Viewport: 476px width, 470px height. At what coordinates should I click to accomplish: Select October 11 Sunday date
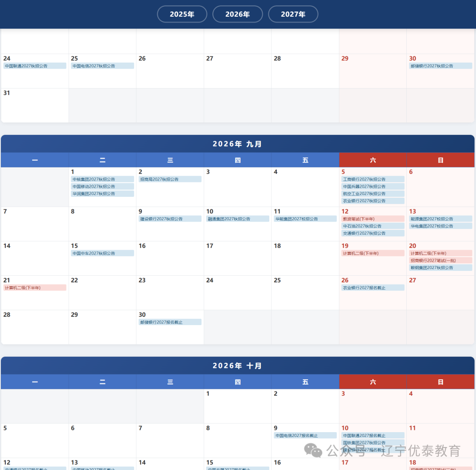(x=412, y=428)
